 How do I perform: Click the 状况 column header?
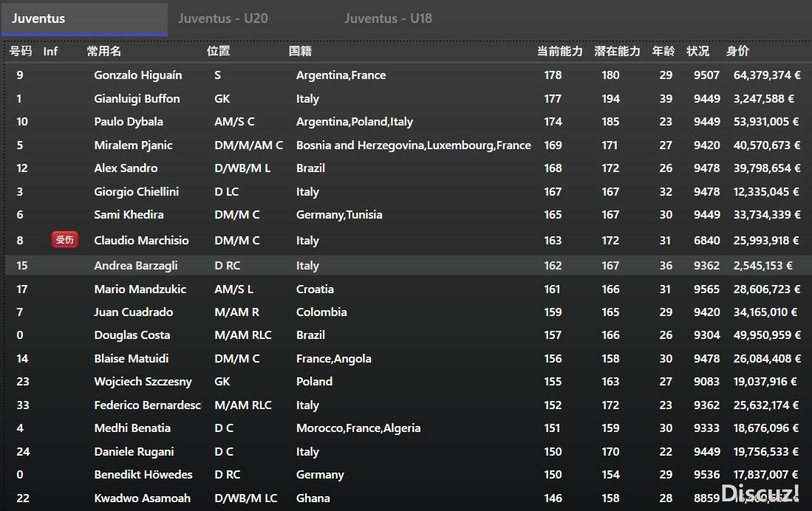tap(698, 51)
